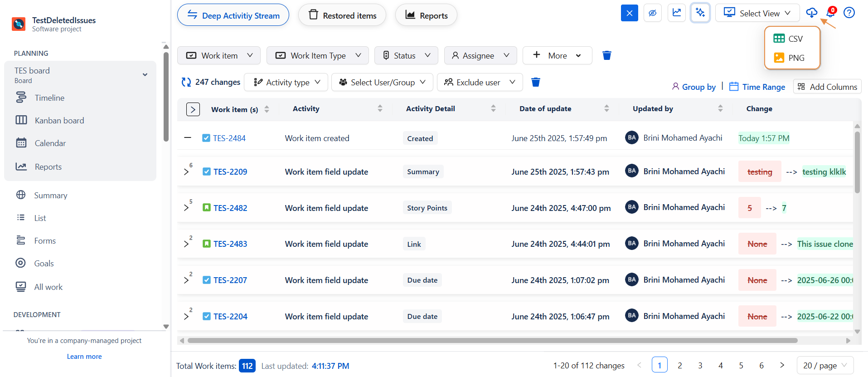Switch to the Restored items tab
This screenshot has height=377, width=868.
[342, 15]
